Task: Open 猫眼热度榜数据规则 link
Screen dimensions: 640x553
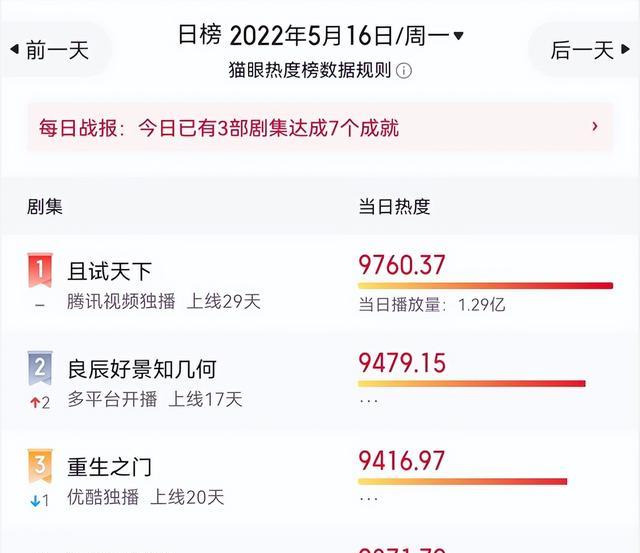Action: tap(310, 71)
